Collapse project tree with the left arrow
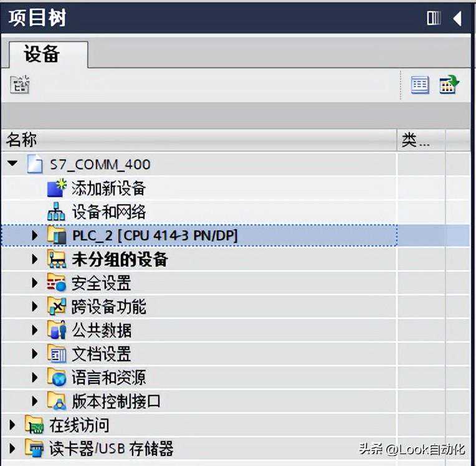 [x=458, y=19]
